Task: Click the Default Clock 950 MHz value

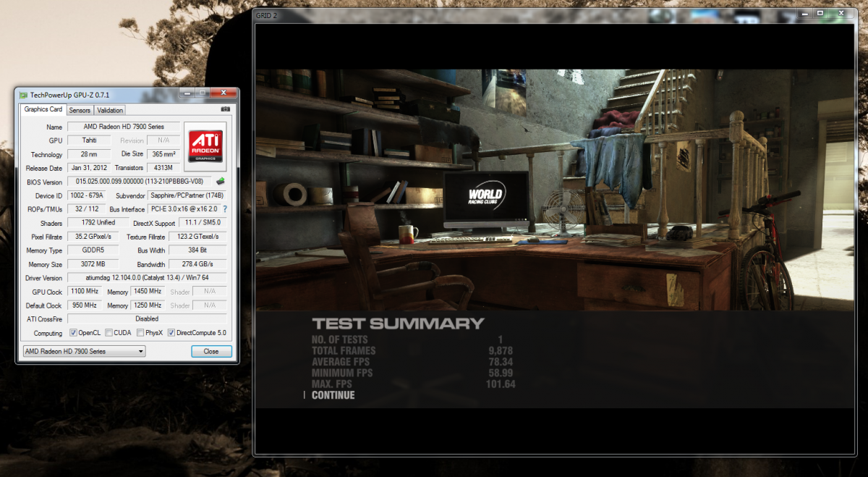Action: click(85, 305)
